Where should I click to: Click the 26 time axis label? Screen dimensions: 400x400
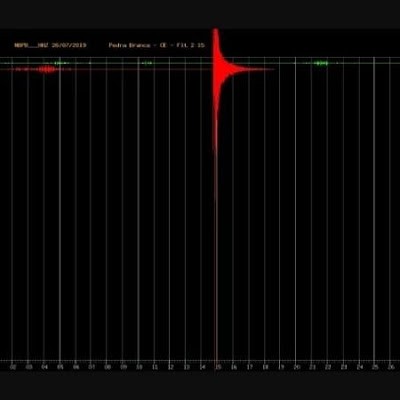(391, 367)
